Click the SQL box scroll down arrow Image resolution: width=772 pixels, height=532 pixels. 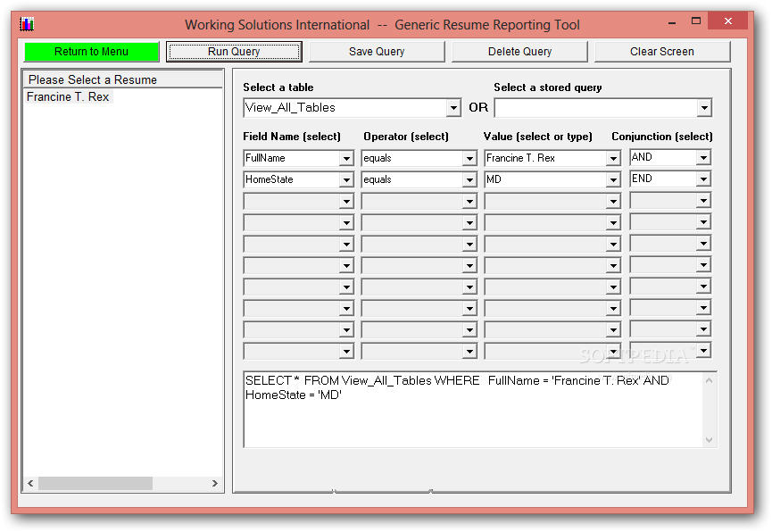coord(709,439)
